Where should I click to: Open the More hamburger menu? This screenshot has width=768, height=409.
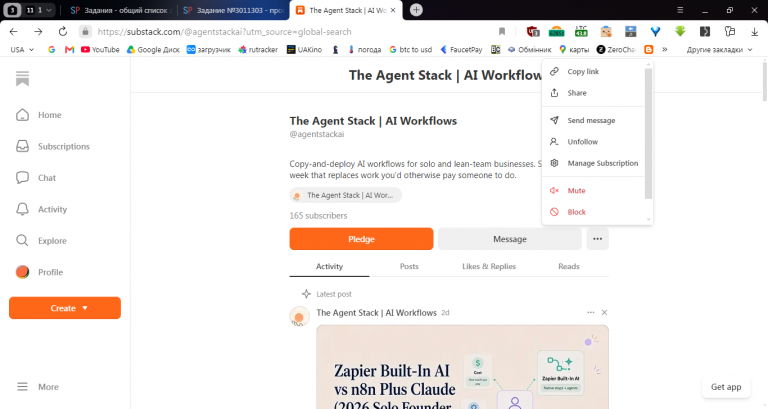[38, 386]
